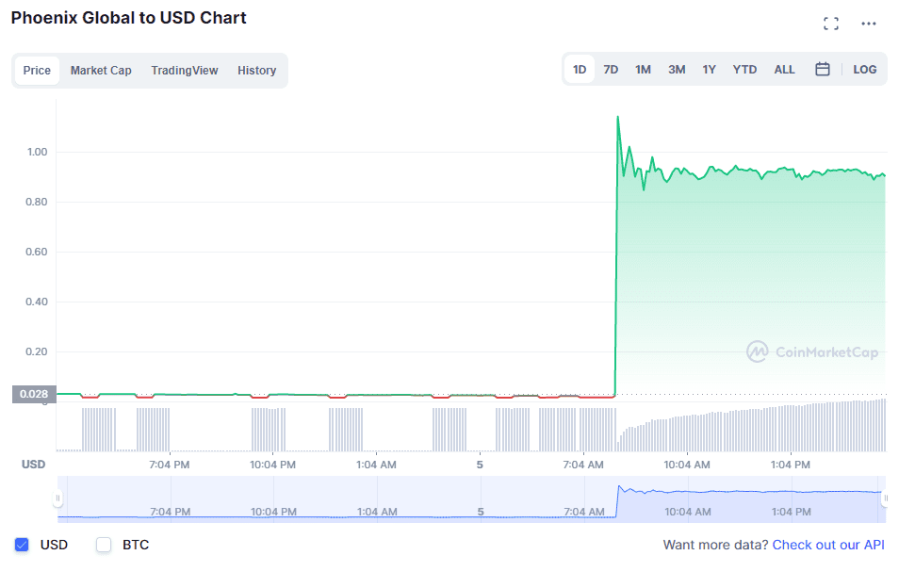Select the 3M time range button

[677, 69]
